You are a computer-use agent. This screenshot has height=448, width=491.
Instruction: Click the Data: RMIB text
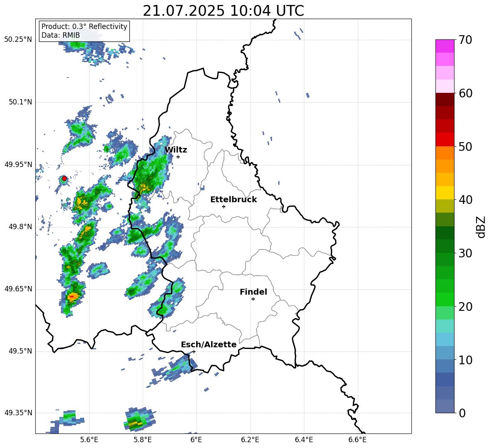(x=61, y=35)
